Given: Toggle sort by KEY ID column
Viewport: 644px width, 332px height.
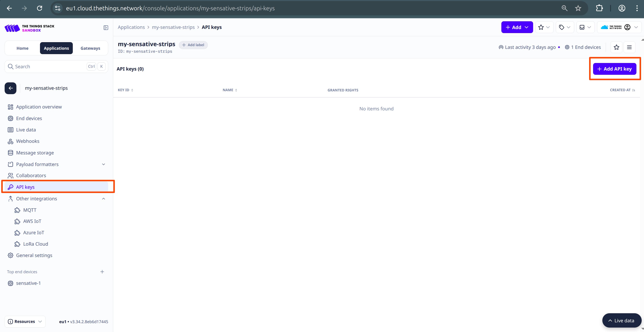Looking at the screenshot, I should click(132, 90).
